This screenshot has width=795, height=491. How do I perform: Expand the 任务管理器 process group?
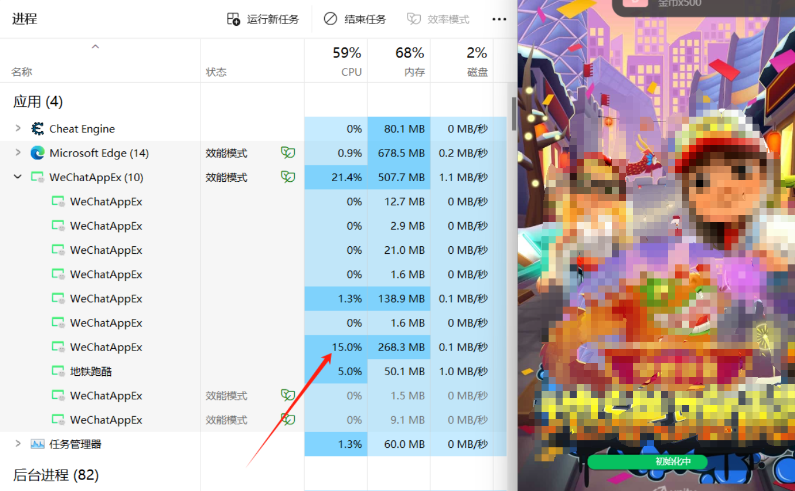pos(18,444)
